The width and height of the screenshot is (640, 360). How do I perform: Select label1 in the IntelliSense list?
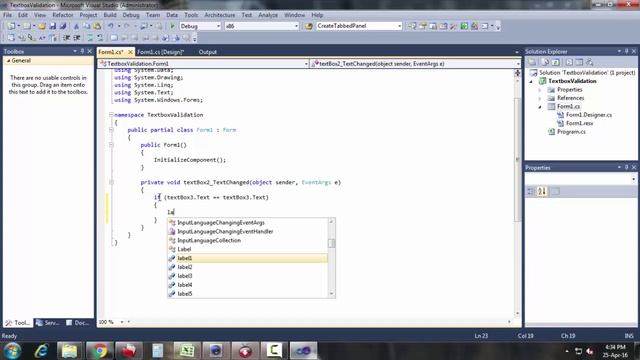(248, 258)
